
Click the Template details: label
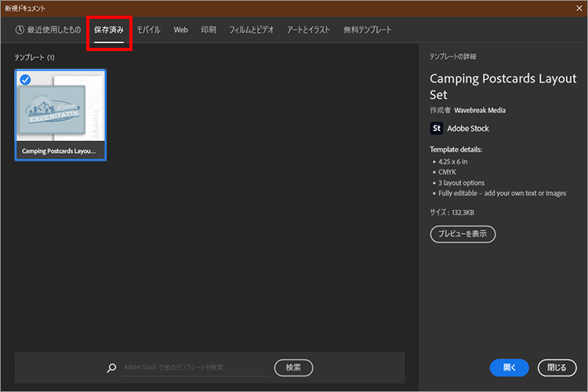pos(456,149)
